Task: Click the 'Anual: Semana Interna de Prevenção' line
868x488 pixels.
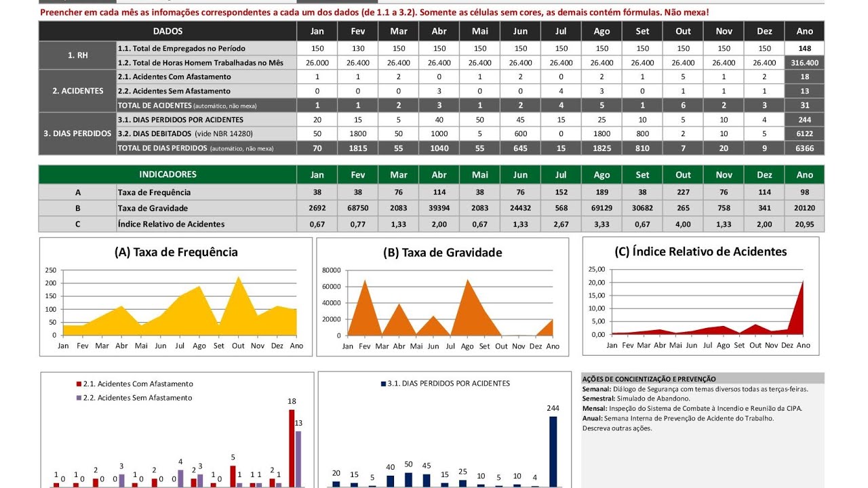Action: (678, 418)
